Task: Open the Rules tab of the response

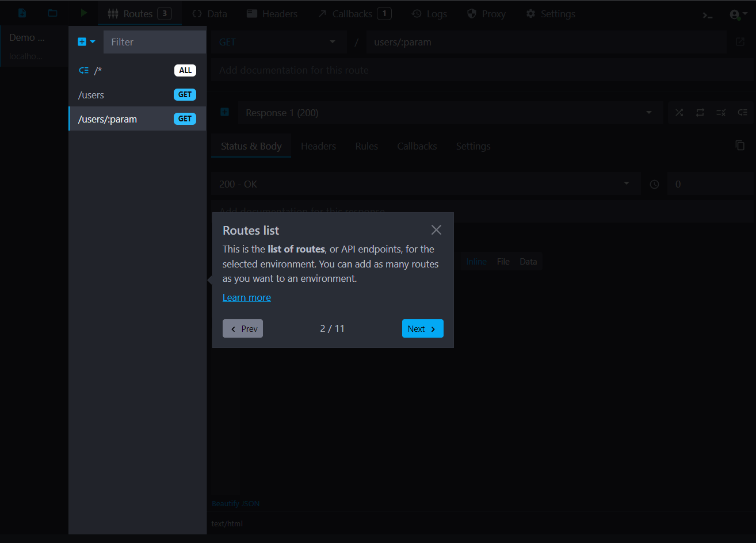Action: pos(366,146)
